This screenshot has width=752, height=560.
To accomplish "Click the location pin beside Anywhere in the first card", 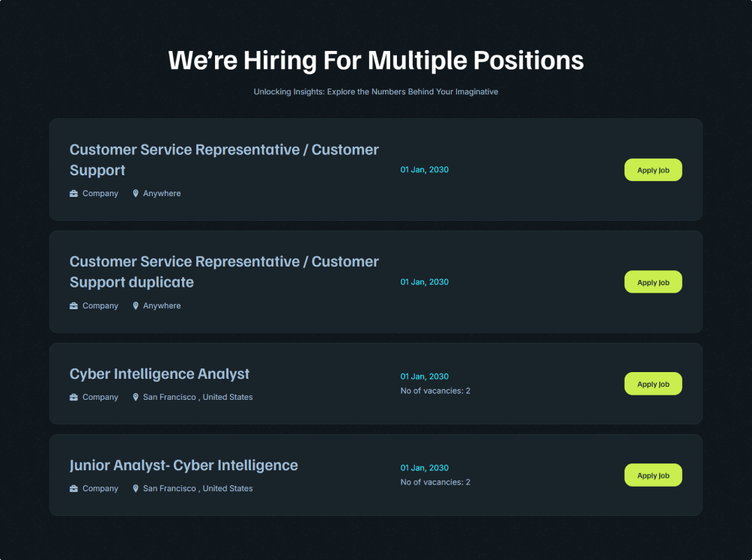I will click(x=136, y=194).
